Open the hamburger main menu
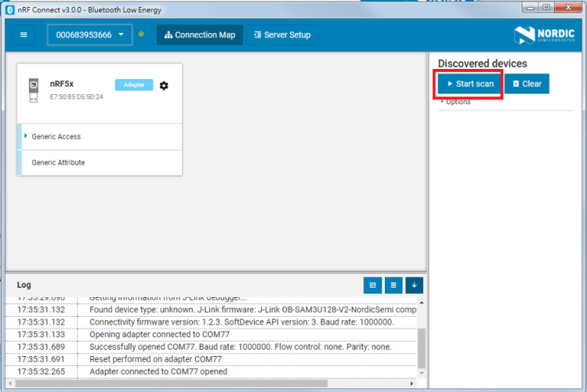Image resolution: width=587 pixels, height=392 pixels. pyautogui.click(x=24, y=34)
